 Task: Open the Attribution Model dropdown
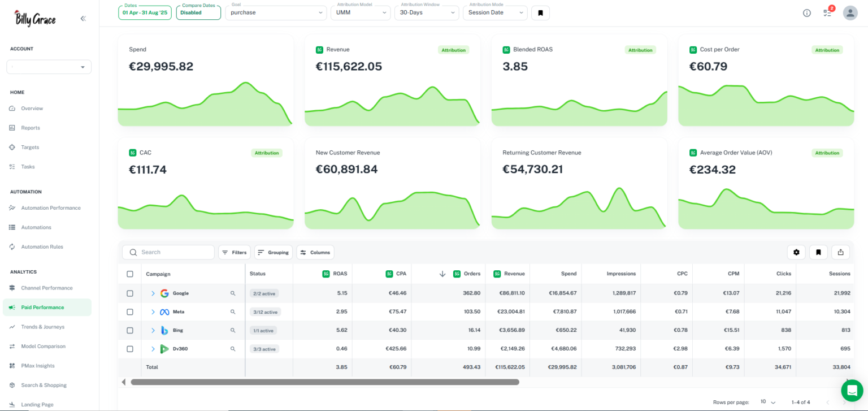tap(361, 12)
